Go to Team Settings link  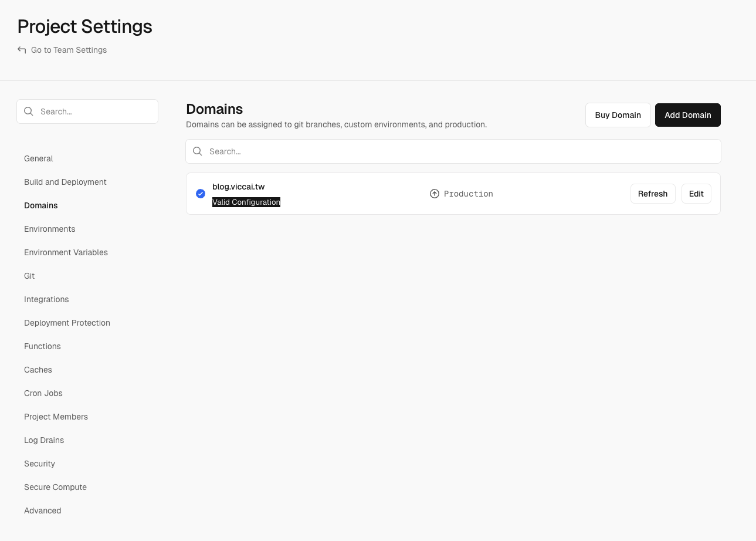(69, 50)
